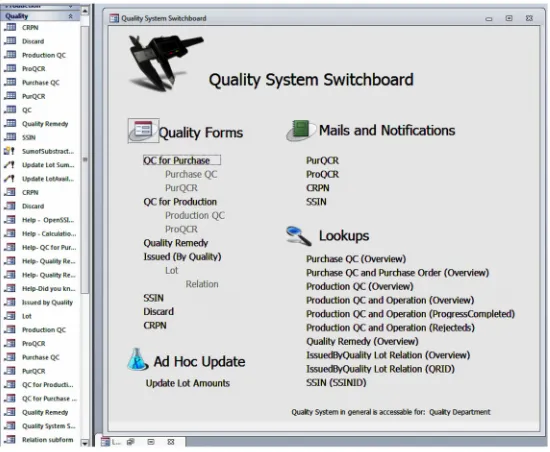Open QC for Production on the switchboard

pyautogui.click(x=180, y=202)
